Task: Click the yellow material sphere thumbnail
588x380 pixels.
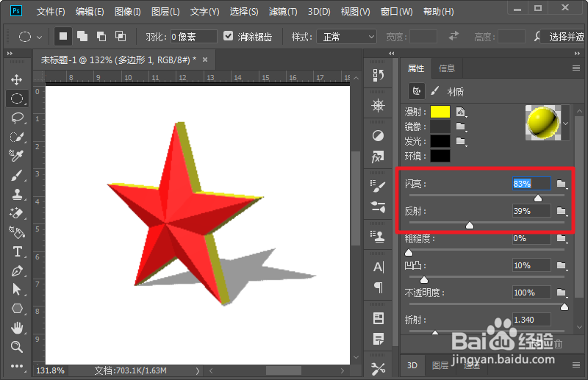Action: click(x=542, y=123)
